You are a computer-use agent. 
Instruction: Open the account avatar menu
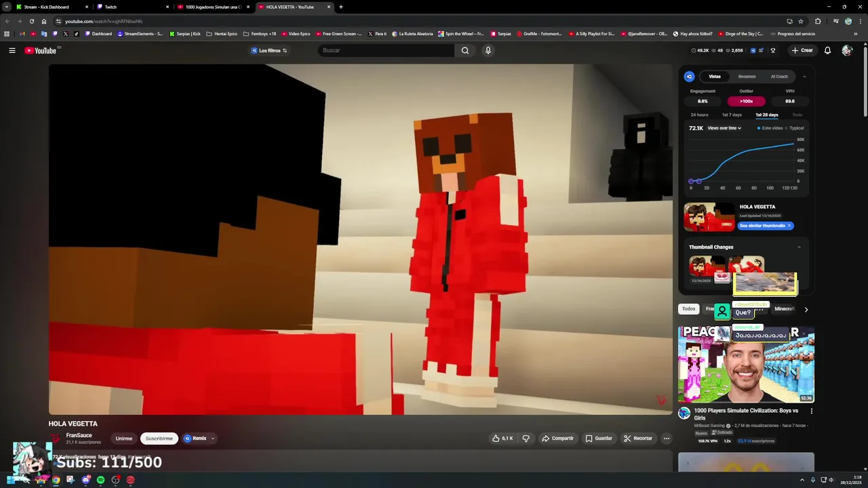point(846,50)
